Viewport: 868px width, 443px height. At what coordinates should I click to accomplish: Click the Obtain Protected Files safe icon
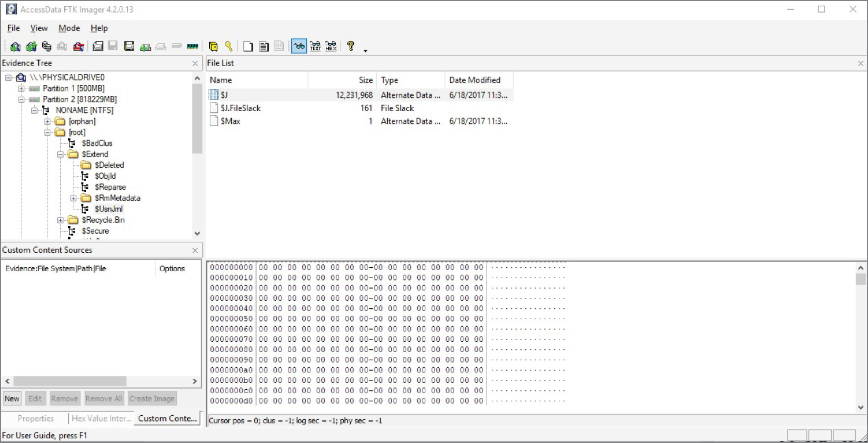[213, 46]
